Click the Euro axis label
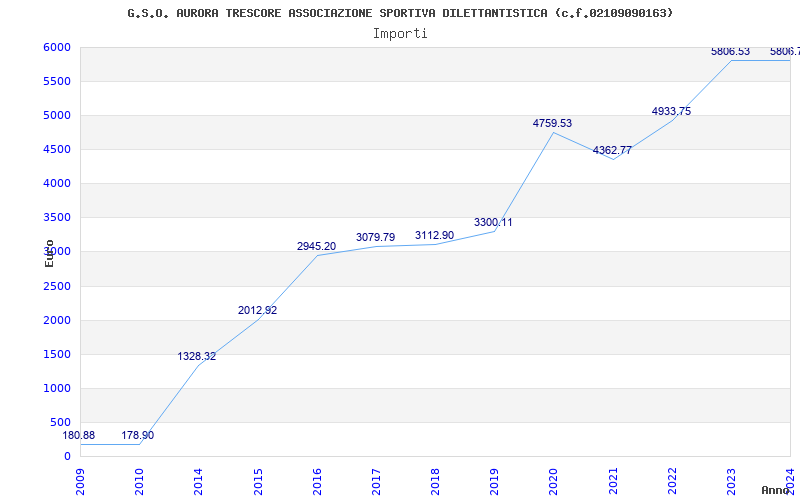This screenshot has width=800, height=500. pyautogui.click(x=49, y=253)
